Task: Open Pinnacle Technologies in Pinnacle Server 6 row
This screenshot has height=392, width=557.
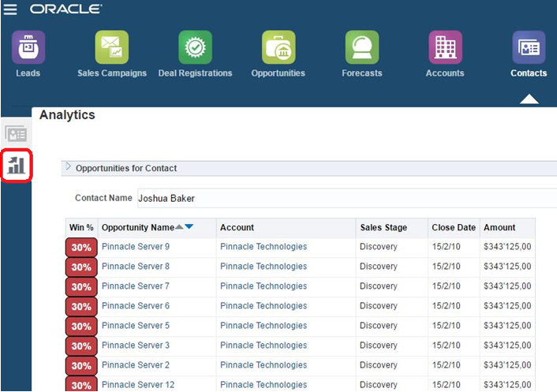Action: (x=264, y=306)
